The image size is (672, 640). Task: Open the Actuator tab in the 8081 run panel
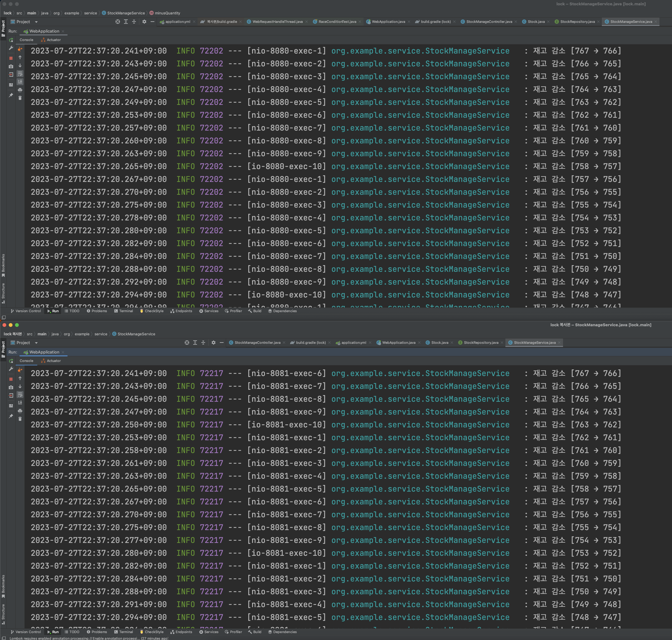point(54,361)
